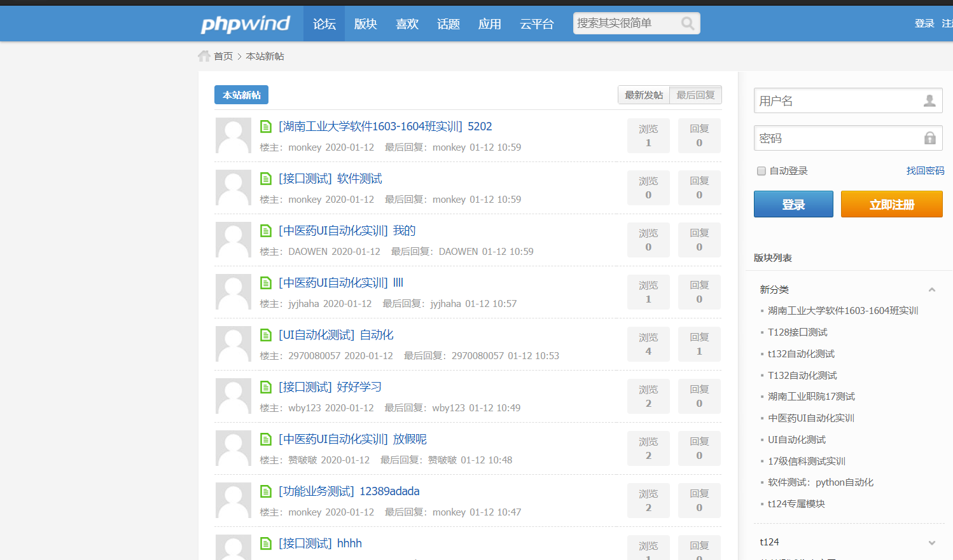Click the 登录 button
953x560 pixels.
793,204
